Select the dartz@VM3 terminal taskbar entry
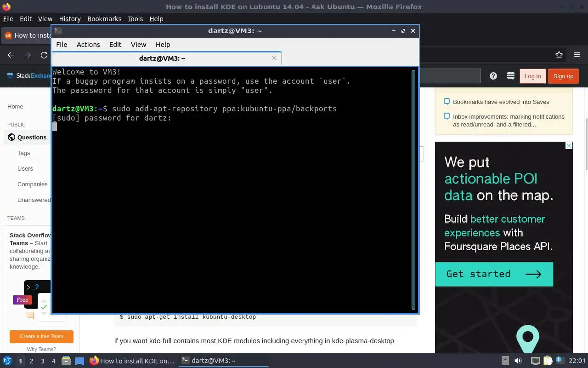Viewport: 588px width, 368px height. (224, 361)
